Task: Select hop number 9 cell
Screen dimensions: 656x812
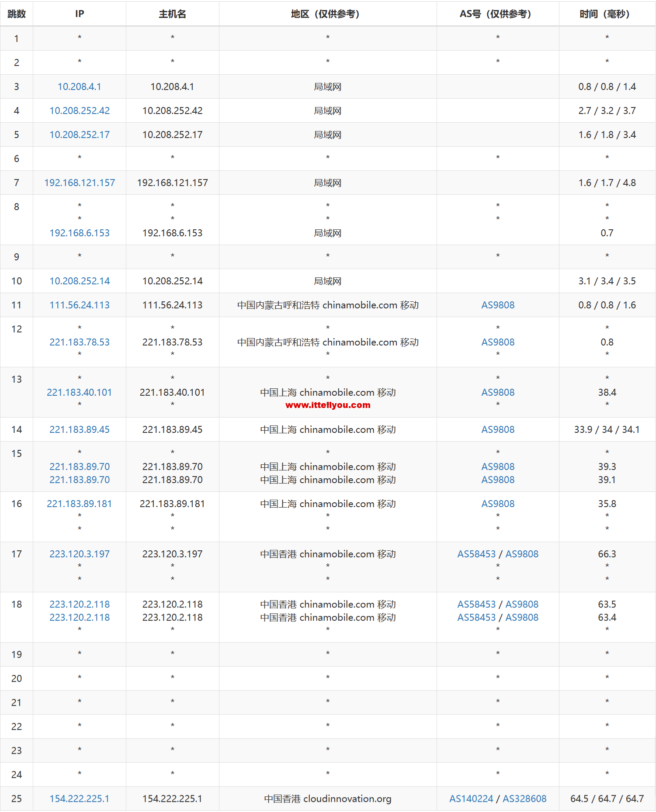Action: [x=17, y=257]
